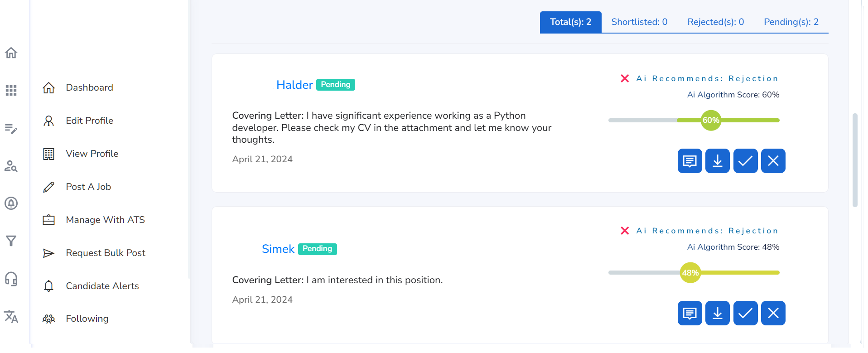Download Halder's CV attachment
The image size is (868, 353).
tap(717, 161)
